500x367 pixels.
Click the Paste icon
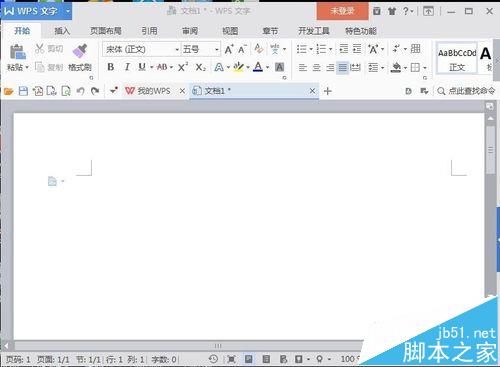[x=17, y=51]
